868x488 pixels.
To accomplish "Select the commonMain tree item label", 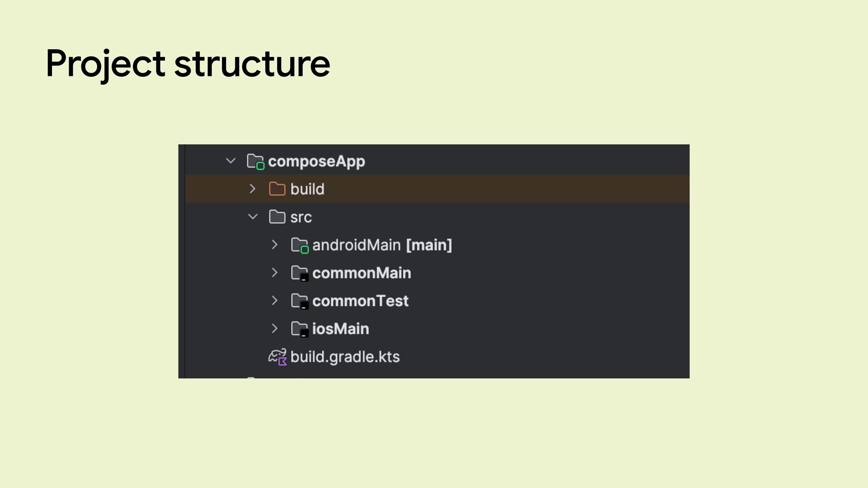I will (x=362, y=273).
